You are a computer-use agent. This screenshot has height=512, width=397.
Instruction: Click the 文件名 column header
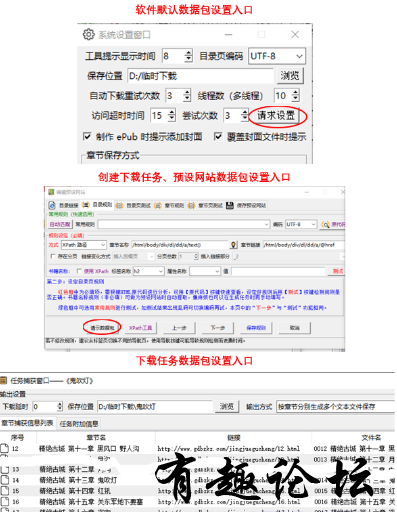(371, 437)
